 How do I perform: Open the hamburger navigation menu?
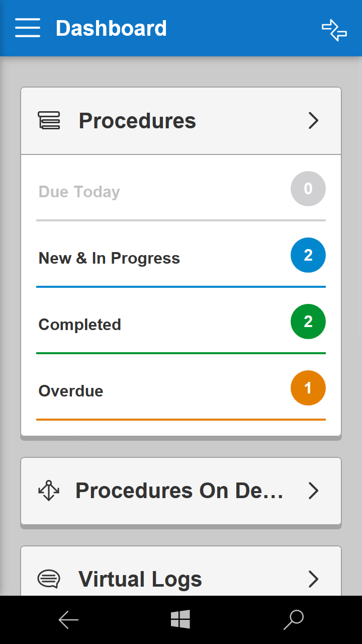click(28, 28)
